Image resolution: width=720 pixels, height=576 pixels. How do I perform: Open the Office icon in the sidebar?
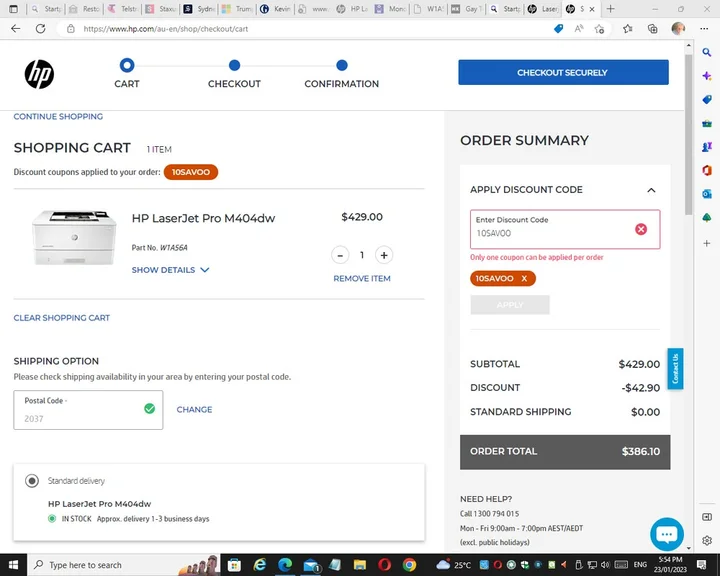(x=707, y=170)
